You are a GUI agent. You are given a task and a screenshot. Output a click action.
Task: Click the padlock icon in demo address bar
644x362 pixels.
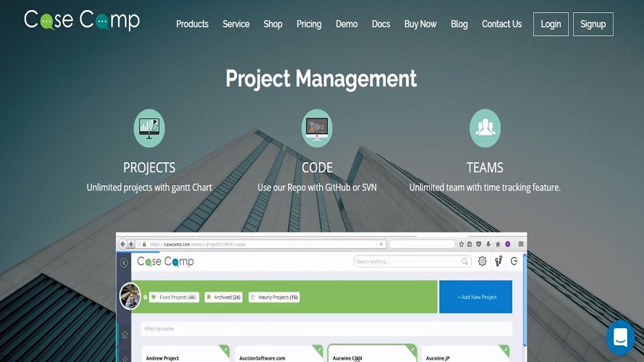tap(145, 244)
